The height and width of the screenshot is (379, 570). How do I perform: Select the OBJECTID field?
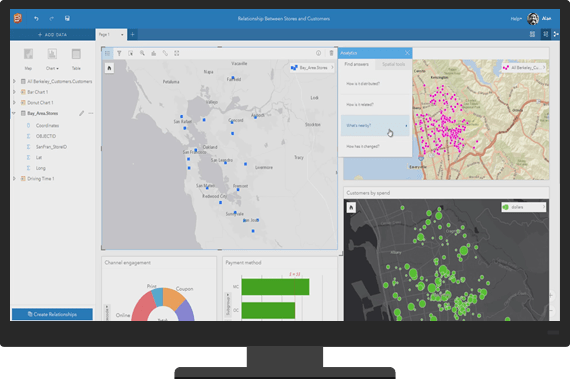pyautogui.click(x=46, y=136)
